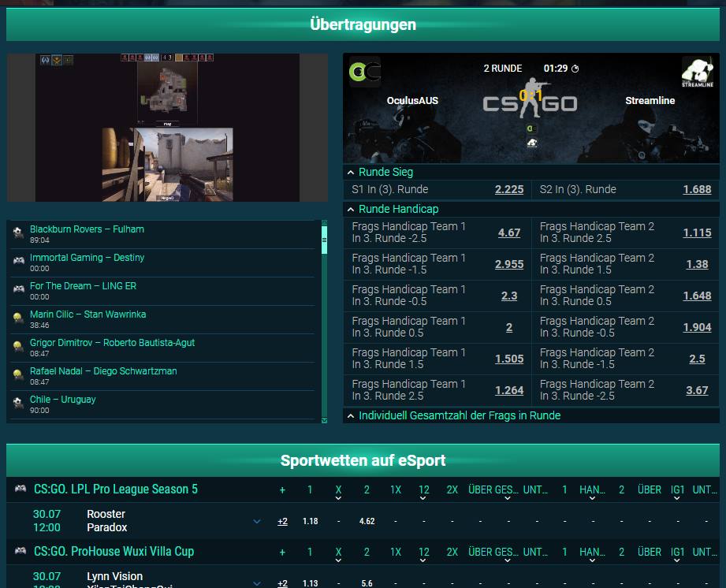Bet on Rooster at odds 1.18
The height and width of the screenshot is (588, 726).
(311, 521)
